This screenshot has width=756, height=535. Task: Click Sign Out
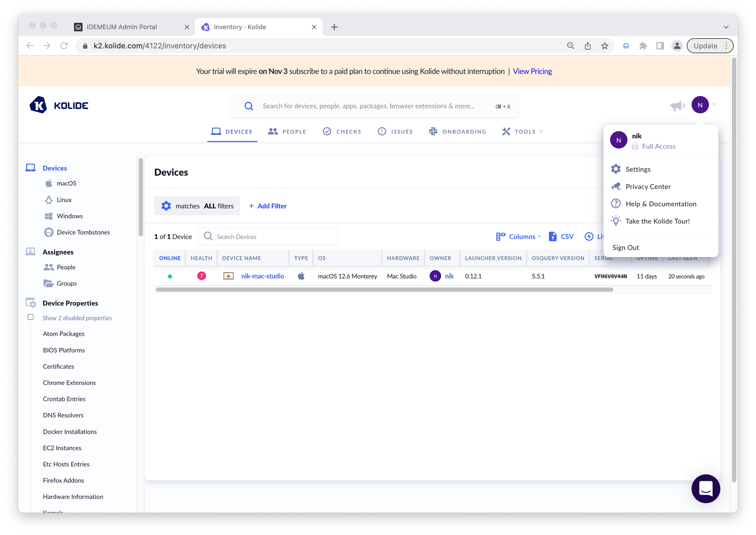pyautogui.click(x=626, y=247)
